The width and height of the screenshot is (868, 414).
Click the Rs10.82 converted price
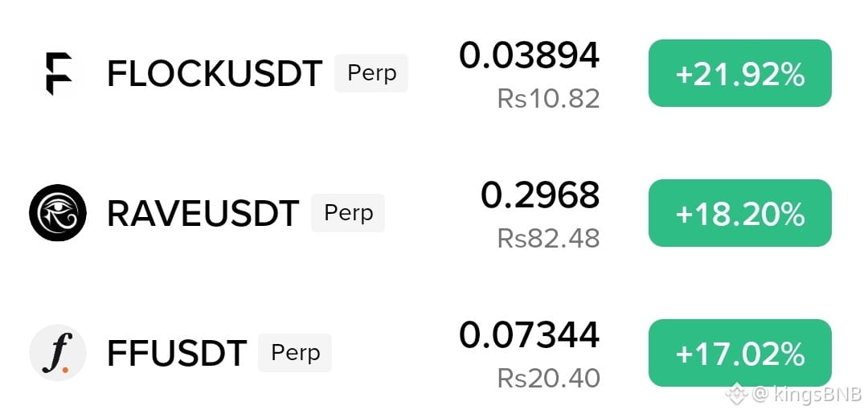point(549,99)
